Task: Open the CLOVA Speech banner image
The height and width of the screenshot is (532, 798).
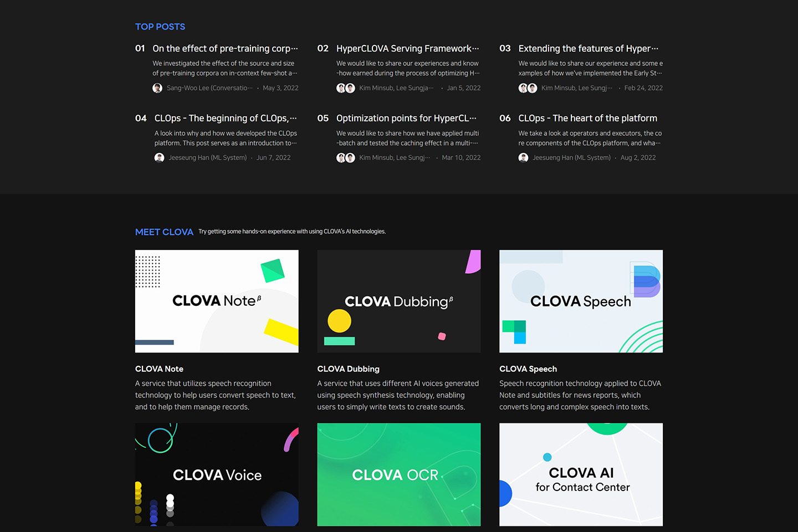Action: coord(581,301)
